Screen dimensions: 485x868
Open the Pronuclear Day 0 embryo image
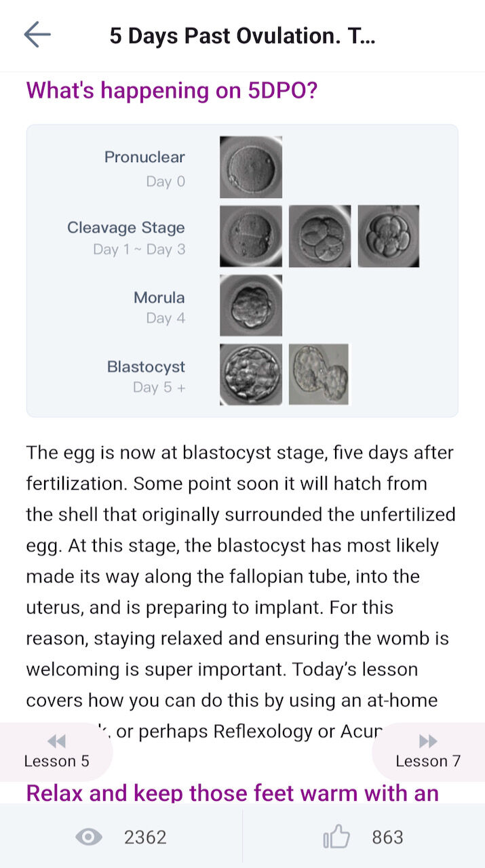[x=251, y=167]
